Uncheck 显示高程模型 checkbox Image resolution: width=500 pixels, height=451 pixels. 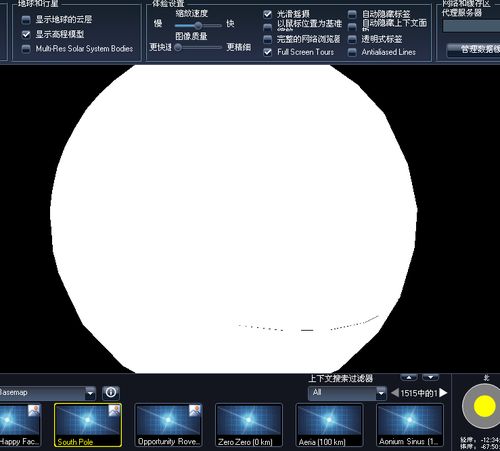click(26, 34)
